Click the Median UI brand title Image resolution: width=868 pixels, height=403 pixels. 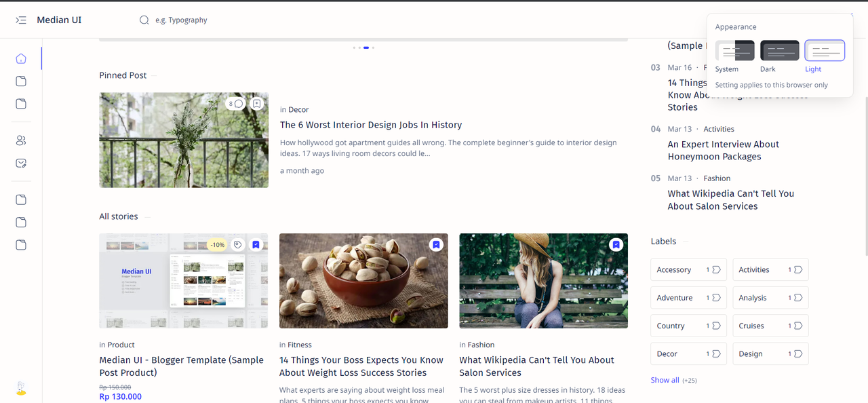click(59, 20)
